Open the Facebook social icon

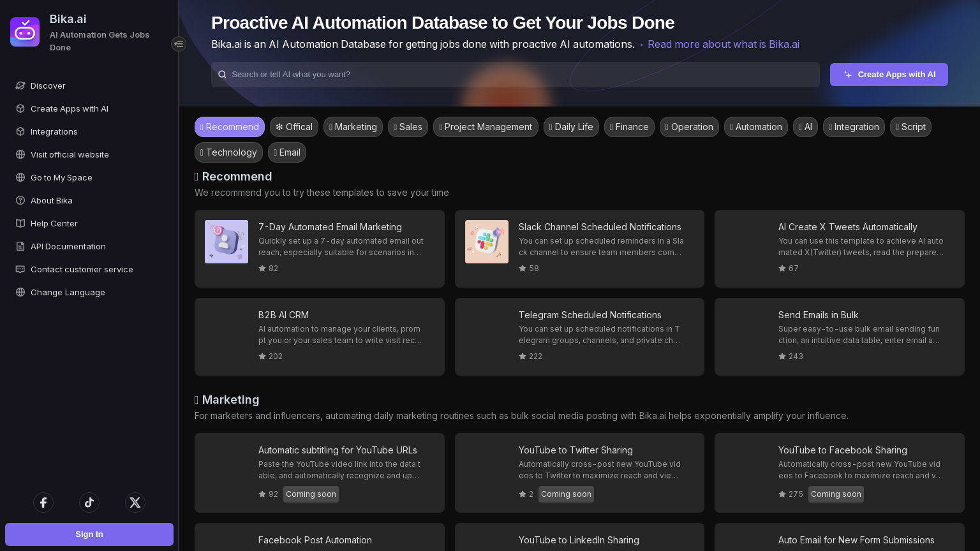(43, 503)
